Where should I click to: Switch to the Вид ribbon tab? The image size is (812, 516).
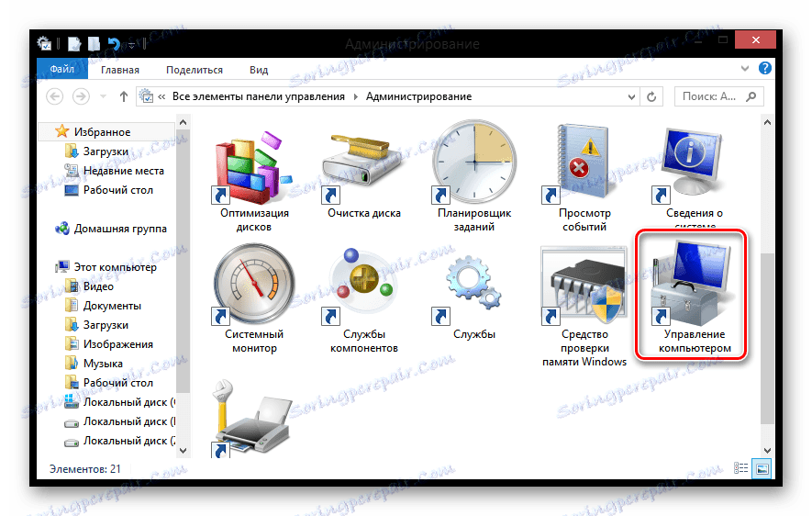(x=259, y=70)
